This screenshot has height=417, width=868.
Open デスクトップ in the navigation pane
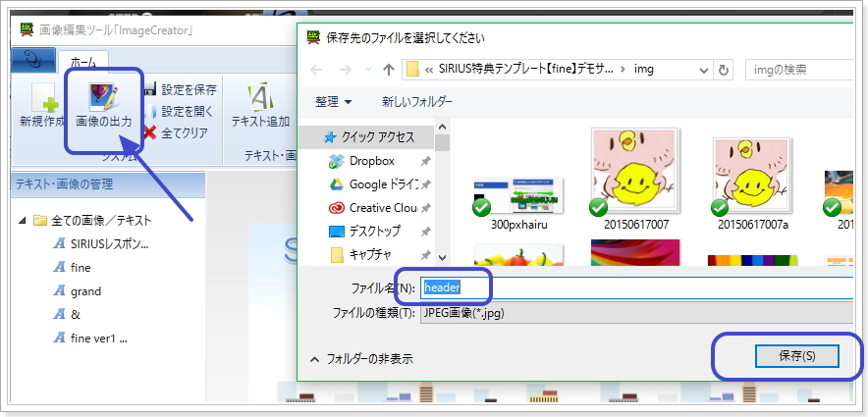coord(364,232)
